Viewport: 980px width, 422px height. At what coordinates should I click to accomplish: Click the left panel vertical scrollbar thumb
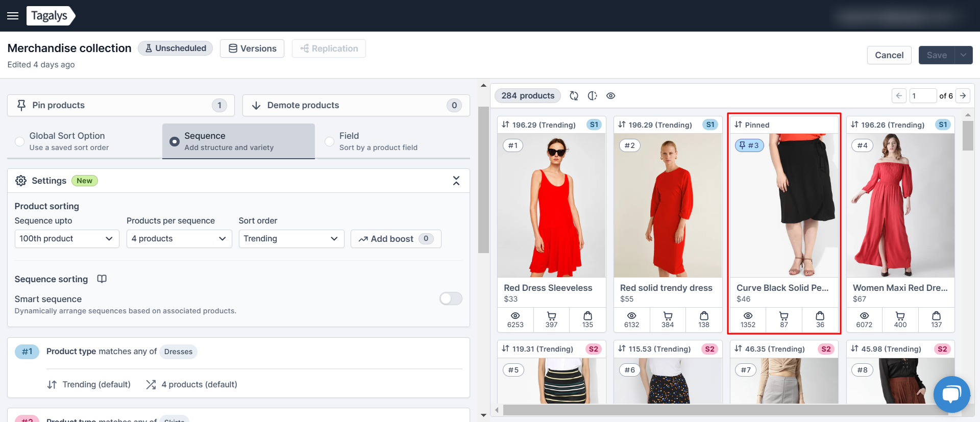click(483, 180)
